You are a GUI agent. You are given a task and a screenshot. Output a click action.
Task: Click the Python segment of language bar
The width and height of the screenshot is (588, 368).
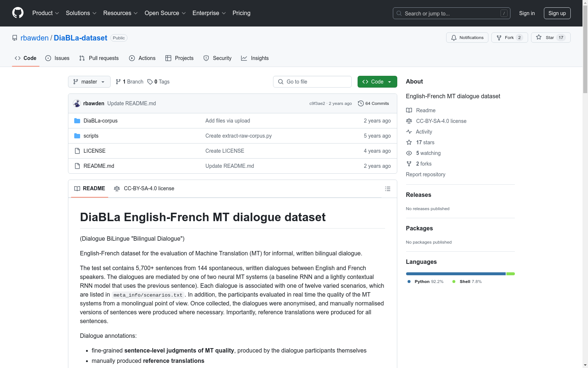click(x=456, y=274)
